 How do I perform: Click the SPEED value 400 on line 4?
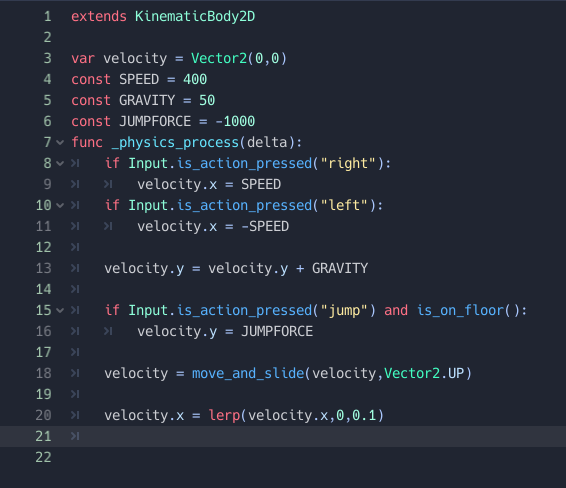point(195,79)
